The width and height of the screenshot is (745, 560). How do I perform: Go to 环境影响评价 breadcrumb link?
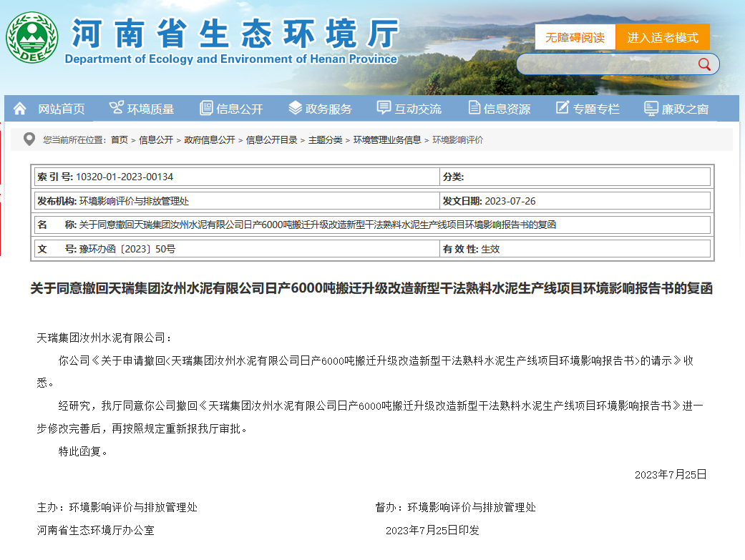pyautogui.click(x=457, y=139)
